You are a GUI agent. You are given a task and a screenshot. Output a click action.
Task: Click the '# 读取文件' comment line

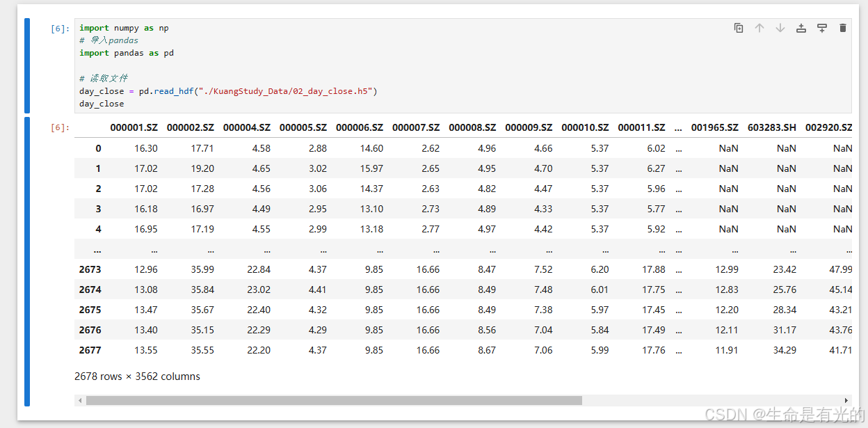104,79
